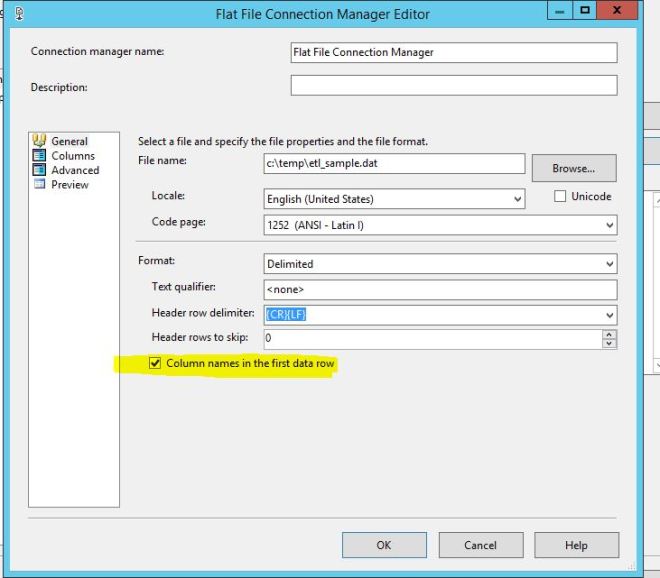Viewport: 660px width, 578px height.
Task: Click the Cancel button
Action: (x=480, y=545)
